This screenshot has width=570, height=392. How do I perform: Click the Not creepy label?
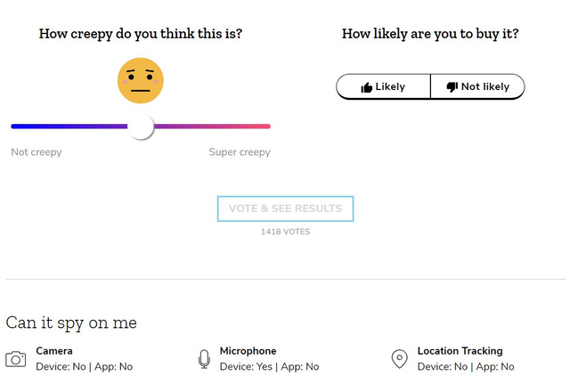click(37, 152)
